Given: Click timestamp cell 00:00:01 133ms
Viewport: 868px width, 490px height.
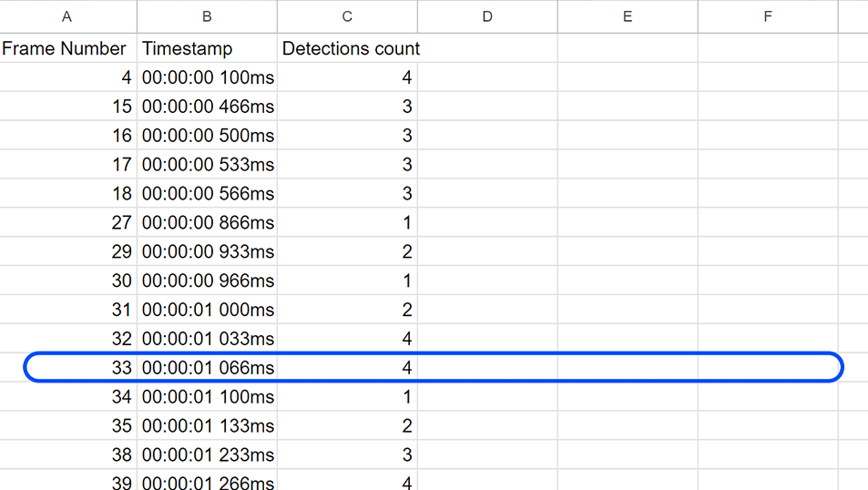Looking at the screenshot, I should 208,426.
